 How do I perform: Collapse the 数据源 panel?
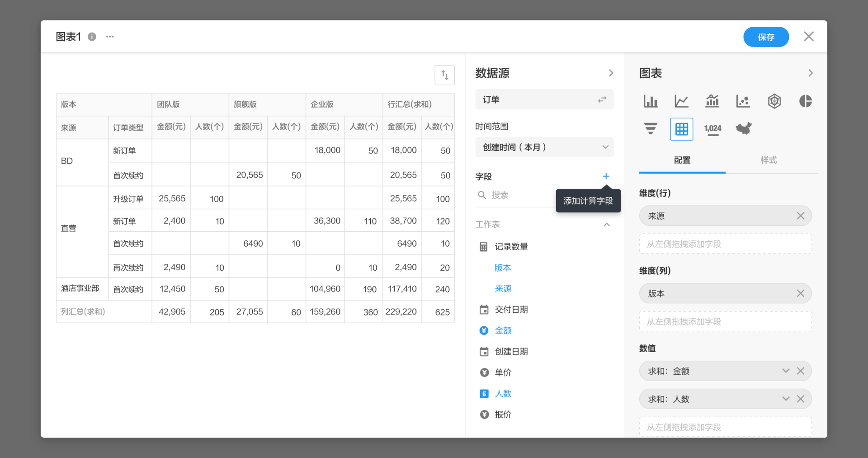point(611,73)
